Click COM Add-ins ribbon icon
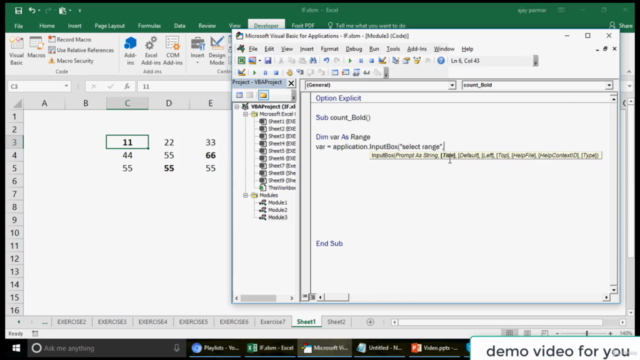The width and height of the screenshot is (640, 360). click(x=172, y=51)
